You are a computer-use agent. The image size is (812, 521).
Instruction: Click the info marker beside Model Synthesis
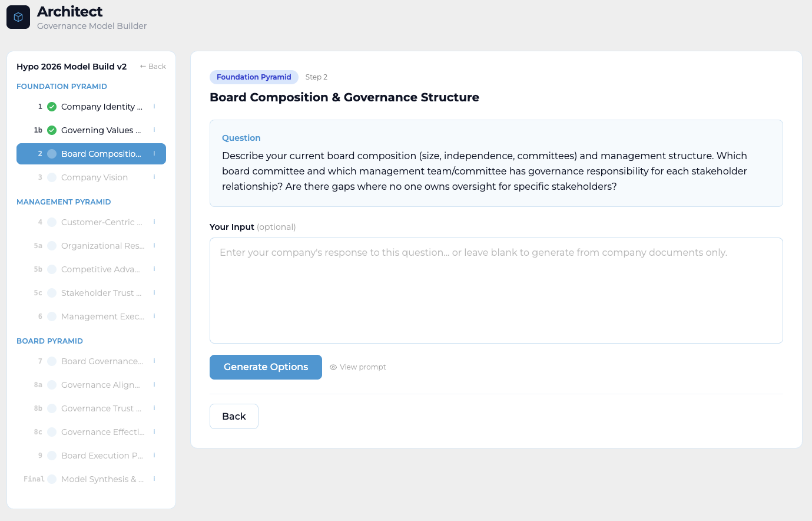tap(155, 479)
